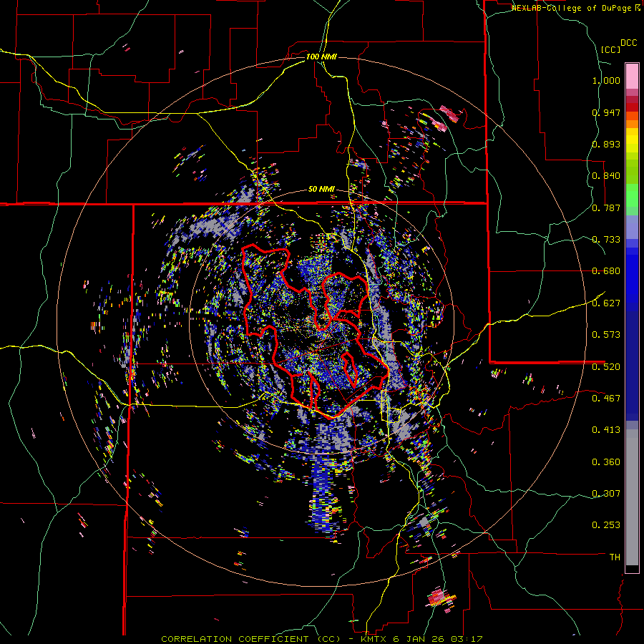This screenshot has height=644, width=644.
Task: Click the 1.000 value on the color scale
Action: [x=606, y=80]
